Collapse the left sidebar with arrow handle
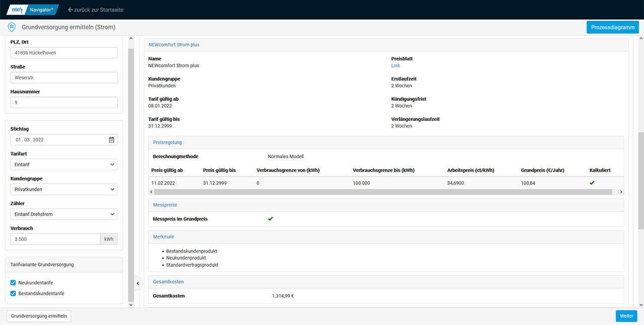The height and width of the screenshot is (325, 644). 138,284
